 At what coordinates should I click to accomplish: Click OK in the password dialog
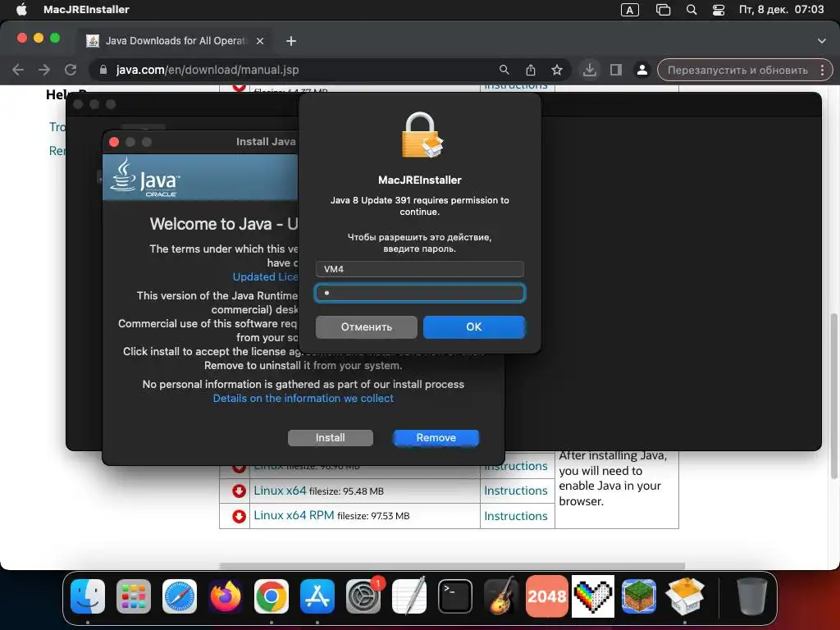click(473, 326)
